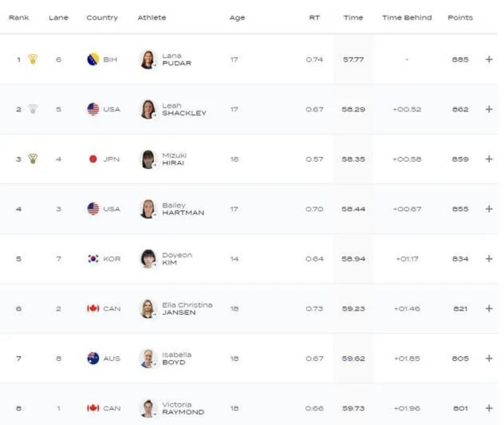The height and width of the screenshot is (425, 504).
Task: Expand Lana Pudar's result row details
Action: [x=489, y=59]
